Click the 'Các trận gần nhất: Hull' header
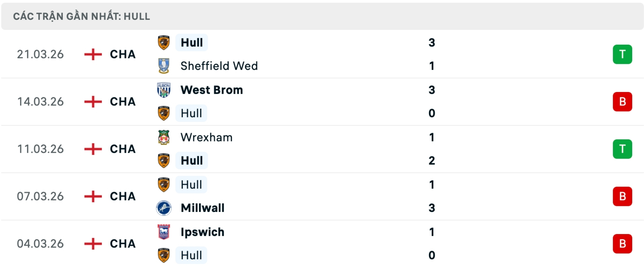 click(x=82, y=16)
